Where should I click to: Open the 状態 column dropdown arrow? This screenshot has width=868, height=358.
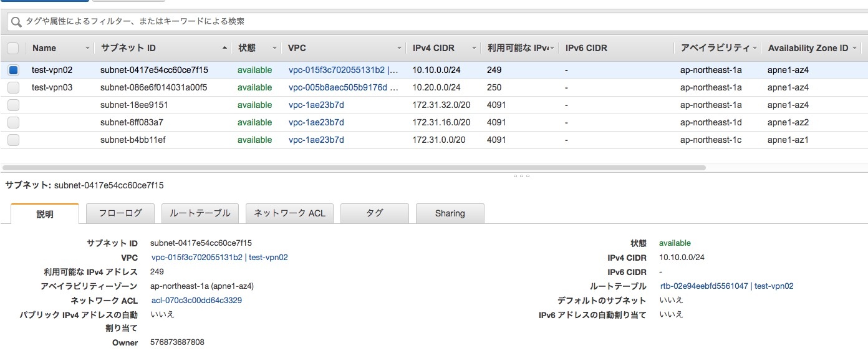pos(274,48)
